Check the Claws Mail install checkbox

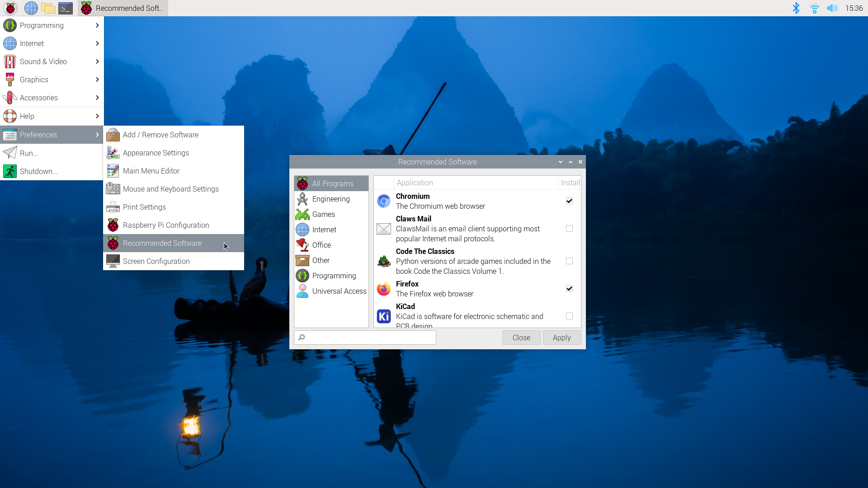569,229
